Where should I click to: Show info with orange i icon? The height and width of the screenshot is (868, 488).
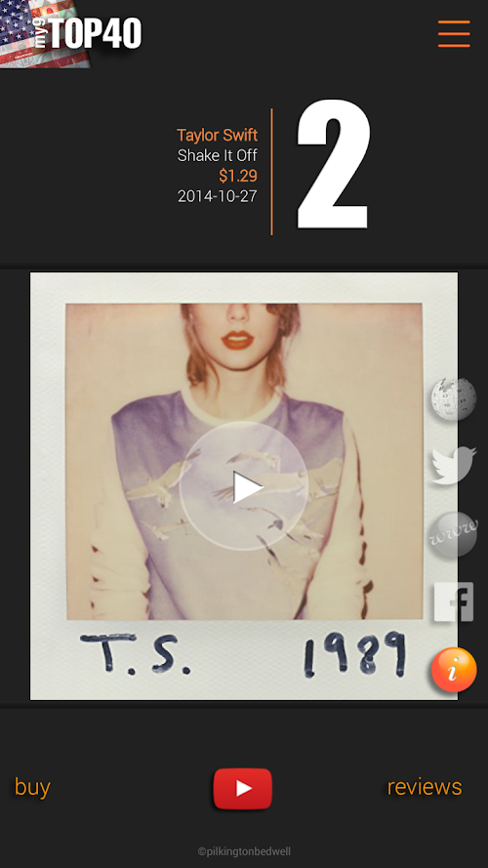click(x=454, y=670)
